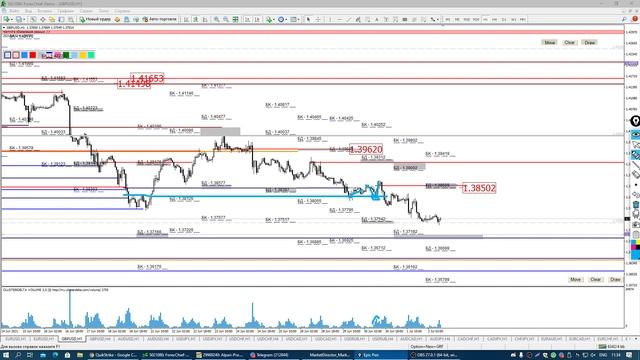640x360 pixels.
Task: Expand the Templates dropdown arrow
Action: pyautogui.click(x=298, y=19)
